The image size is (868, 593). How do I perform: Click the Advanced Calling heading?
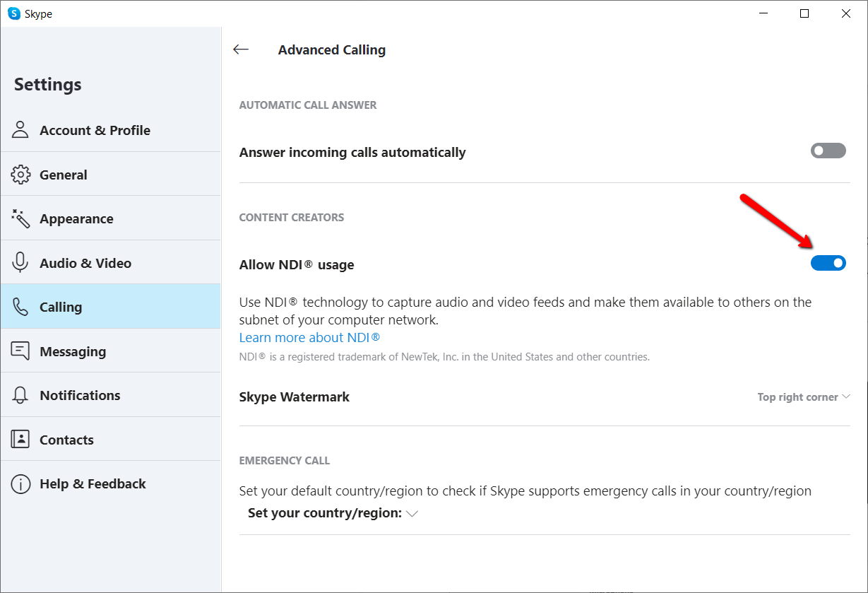(332, 50)
